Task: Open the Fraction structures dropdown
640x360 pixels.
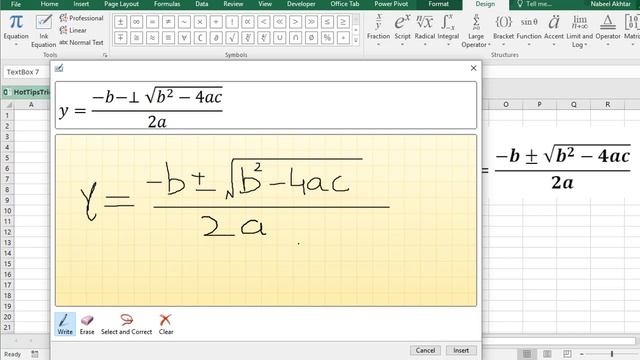Action: tap(378, 30)
